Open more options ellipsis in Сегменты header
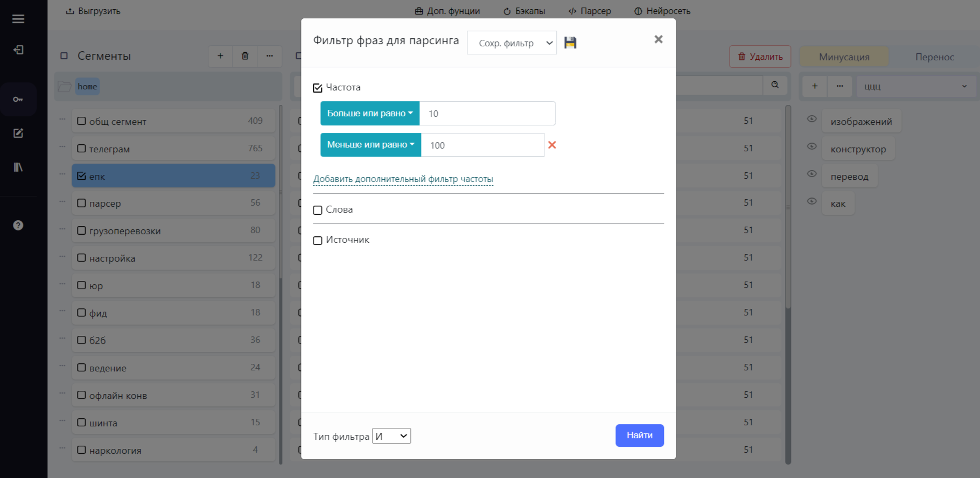The height and width of the screenshot is (478, 980). (270, 56)
